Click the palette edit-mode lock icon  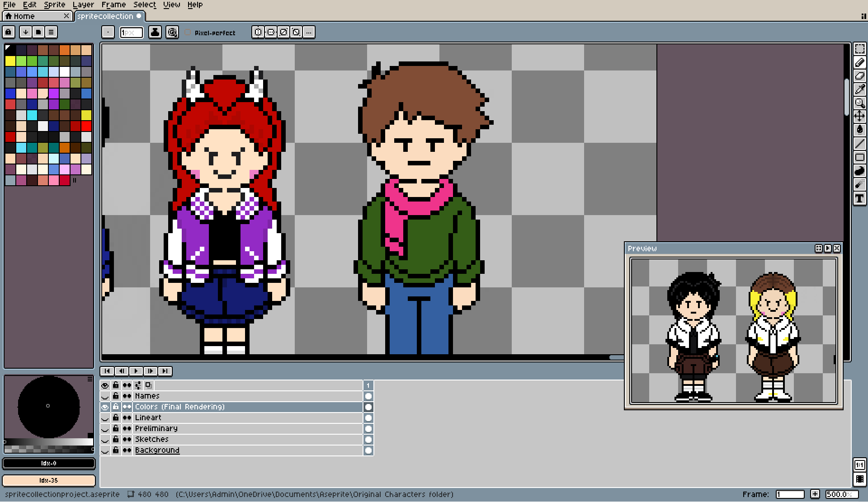(9, 32)
